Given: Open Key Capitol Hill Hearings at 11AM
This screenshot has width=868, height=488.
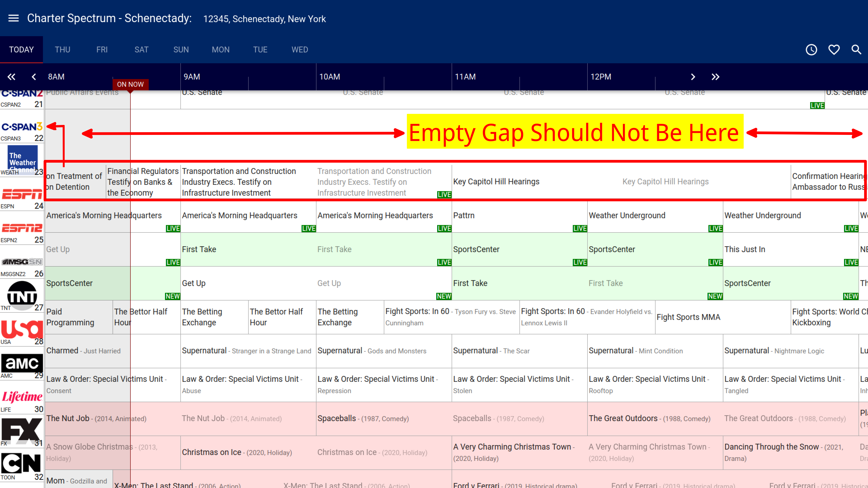Looking at the screenshot, I should click(621, 182).
